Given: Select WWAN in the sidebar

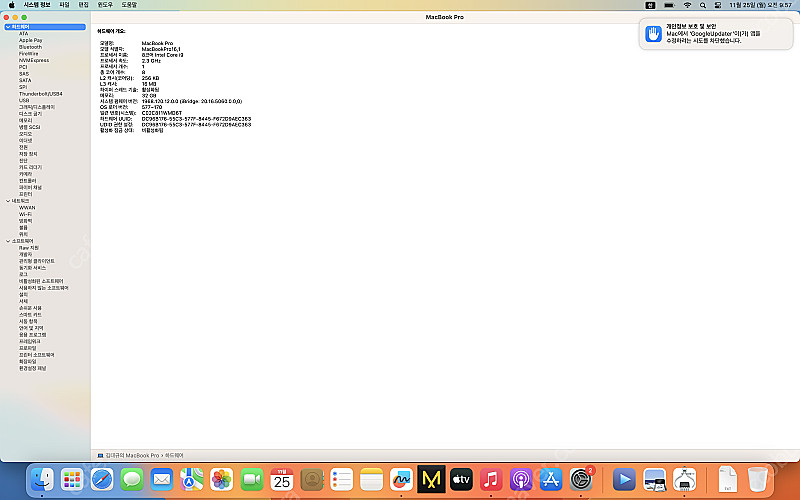Looking at the screenshot, I should [27, 208].
